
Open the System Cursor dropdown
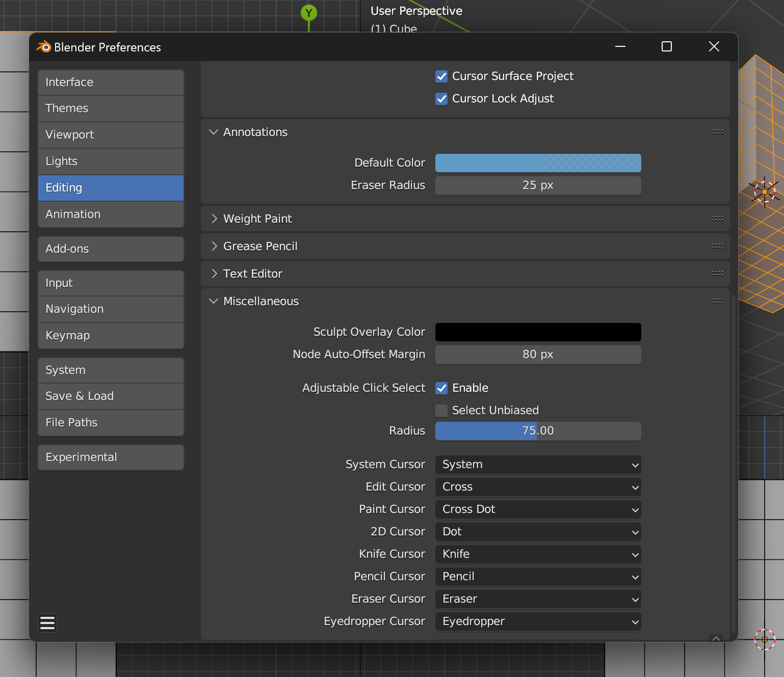(x=538, y=465)
